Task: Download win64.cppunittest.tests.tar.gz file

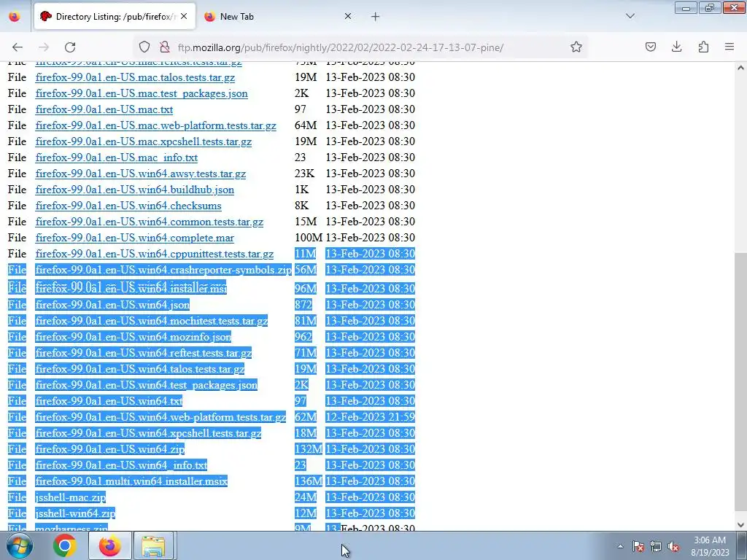Action: click(155, 254)
